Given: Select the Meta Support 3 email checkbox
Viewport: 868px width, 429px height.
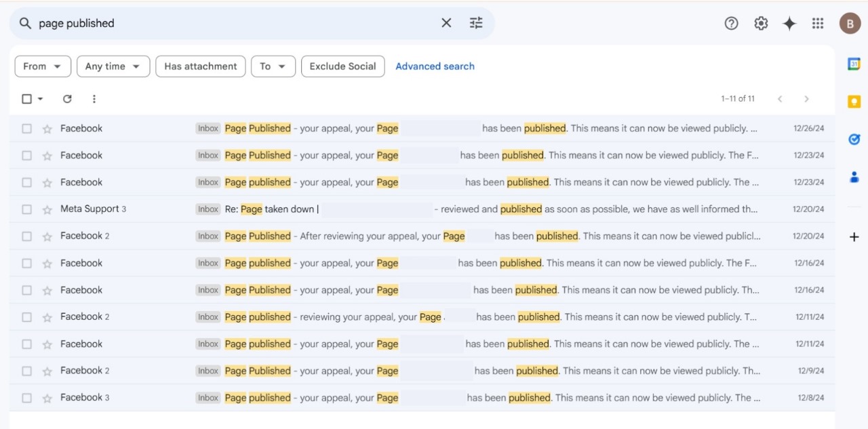Looking at the screenshot, I should click(27, 209).
